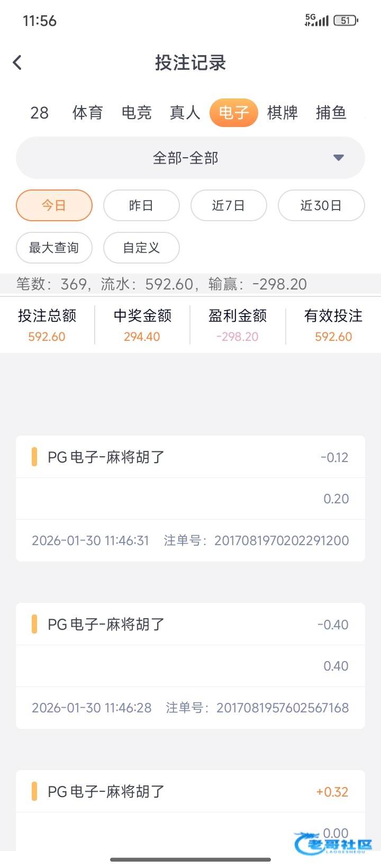Select the 今日 date filter
The image size is (381, 868).
coord(54,205)
